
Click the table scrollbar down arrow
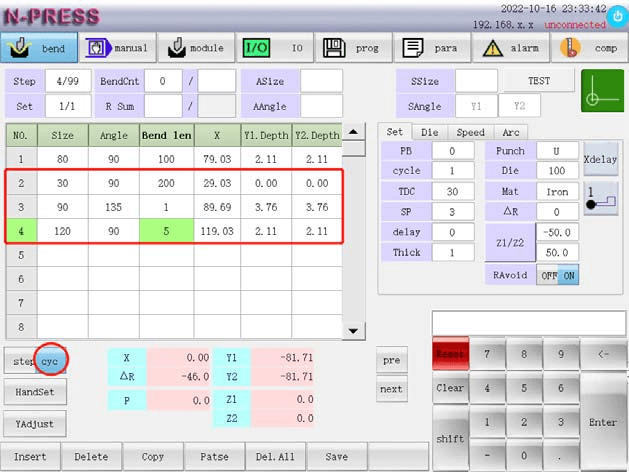(x=351, y=331)
